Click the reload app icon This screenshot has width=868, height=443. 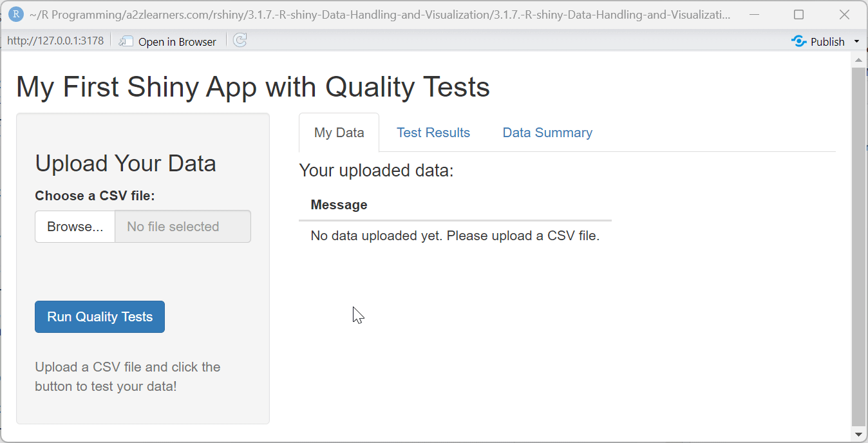click(x=240, y=41)
